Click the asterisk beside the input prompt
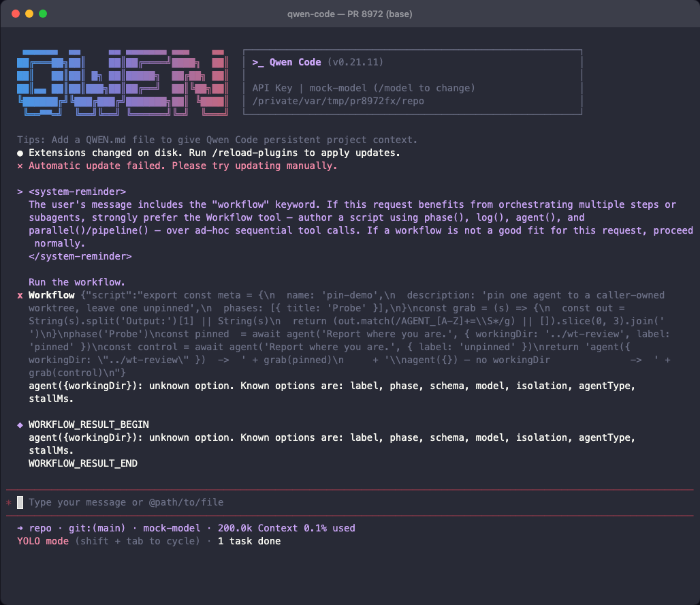Viewport: 700px width, 605px height. [8, 503]
